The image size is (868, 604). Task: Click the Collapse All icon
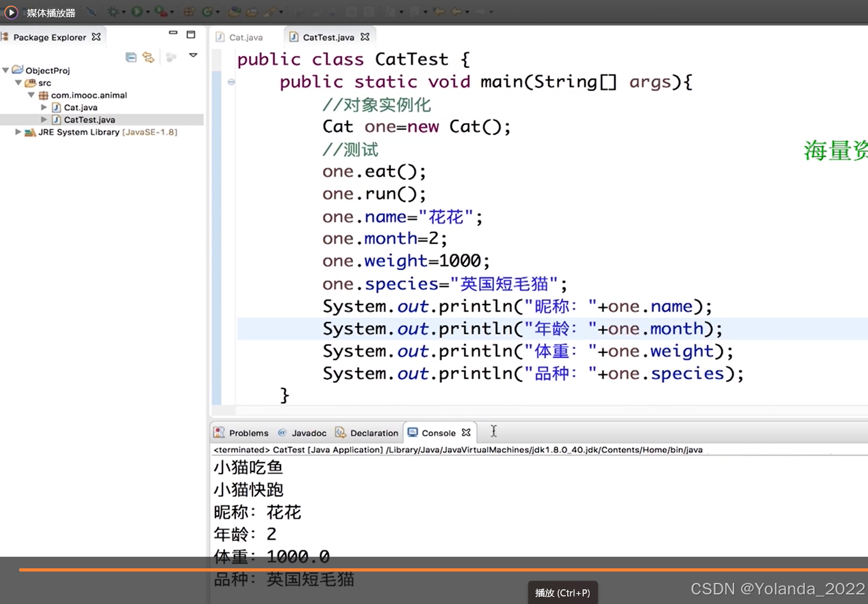click(131, 57)
